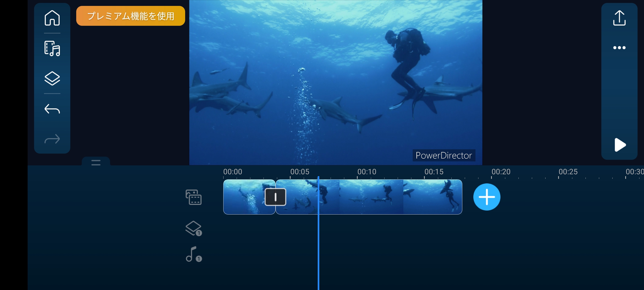Click the redo arrow icon
Screen dimensions: 644x290
52,139
